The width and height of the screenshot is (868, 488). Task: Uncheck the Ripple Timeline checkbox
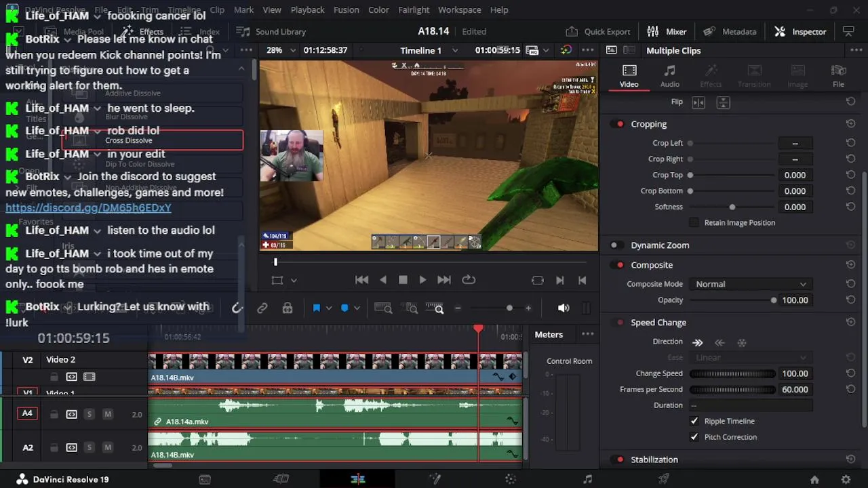694,421
